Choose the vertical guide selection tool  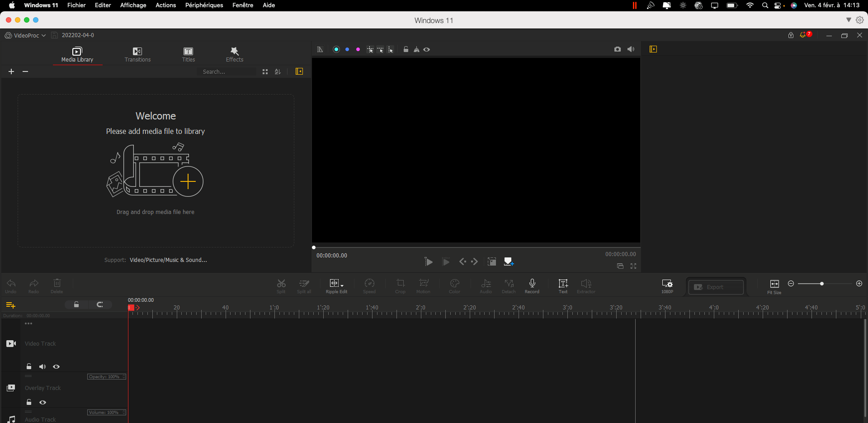tap(391, 49)
